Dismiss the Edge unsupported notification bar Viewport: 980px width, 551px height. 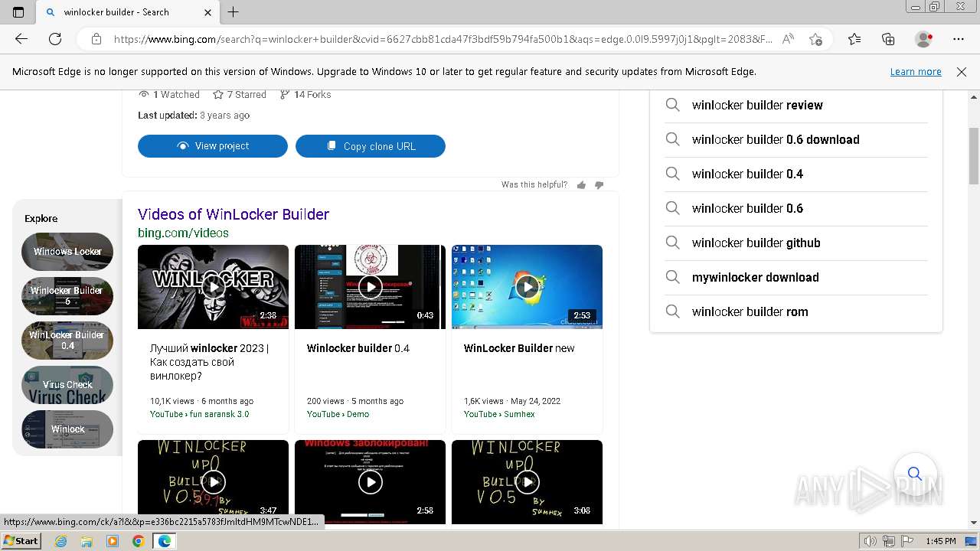[x=962, y=72]
